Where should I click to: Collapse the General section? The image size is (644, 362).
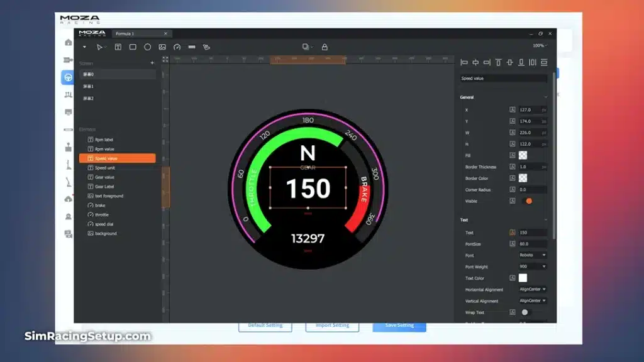coord(545,97)
